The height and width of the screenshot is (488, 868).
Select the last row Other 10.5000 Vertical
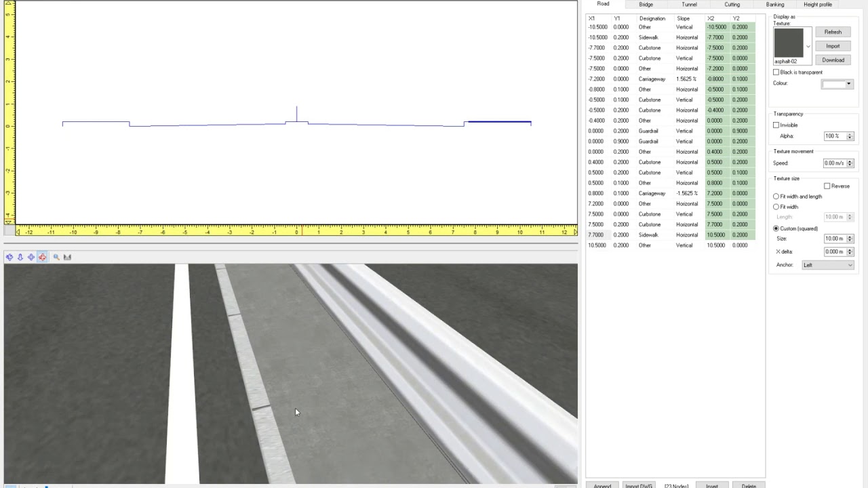click(x=671, y=245)
